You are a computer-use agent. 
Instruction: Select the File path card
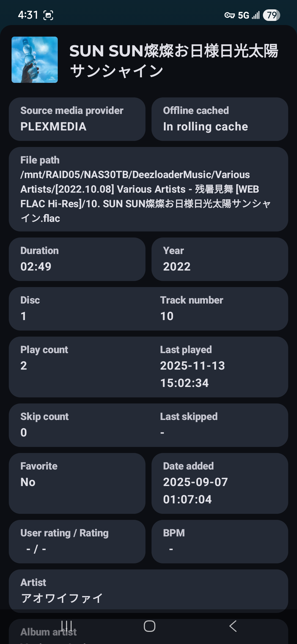[148, 189]
